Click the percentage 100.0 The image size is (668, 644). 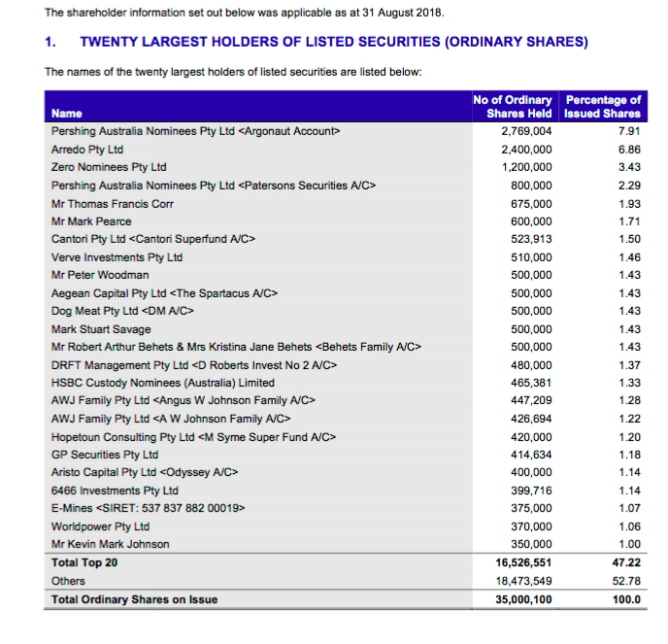pyautogui.click(x=626, y=599)
